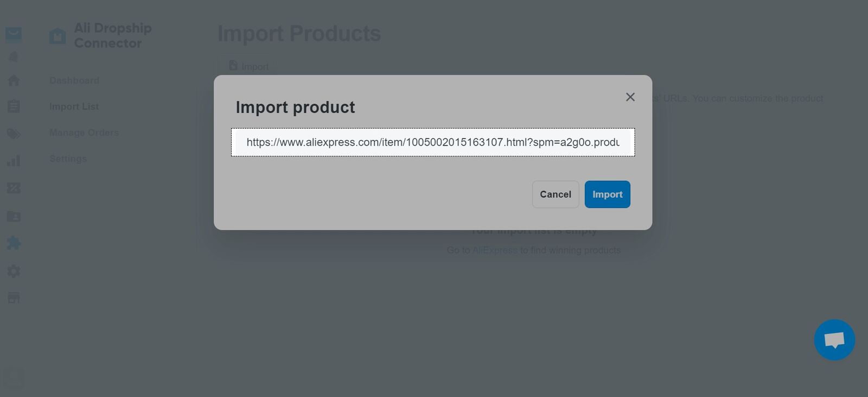Screen dimensions: 868x397
Task: Select Dashboard in the app menu
Action: [74, 80]
